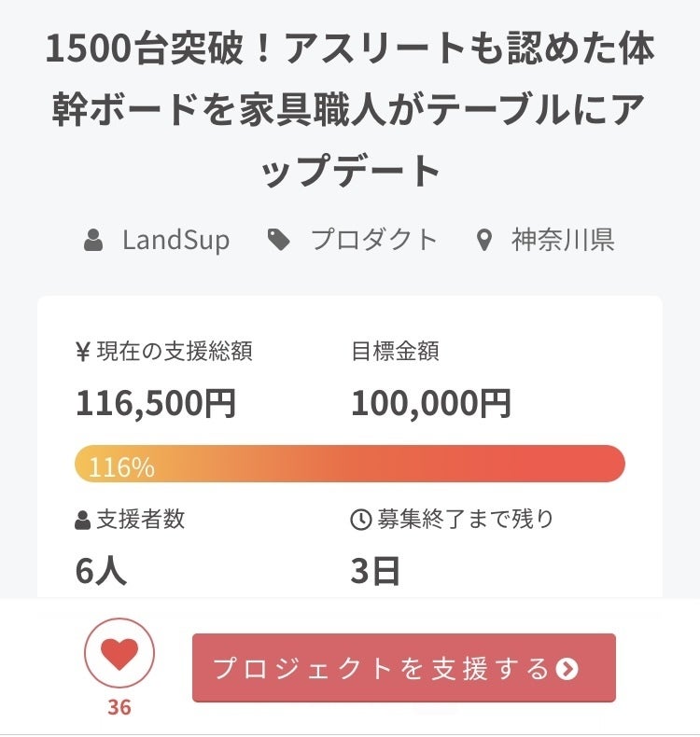Image resolution: width=700 pixels, height=737 pixels.
Task: Tap the 100,000円 target amount
Action: point(431,403)
